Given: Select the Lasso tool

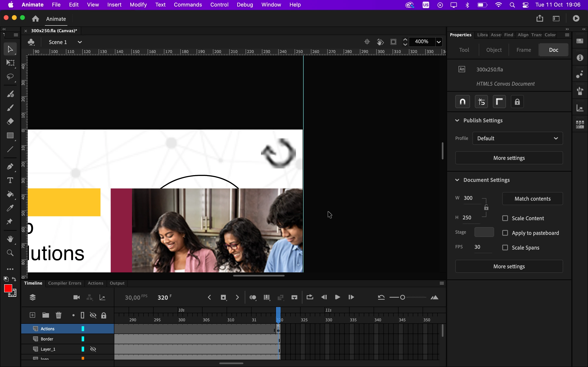Looking at the screenshot, I should click(10, 77).
